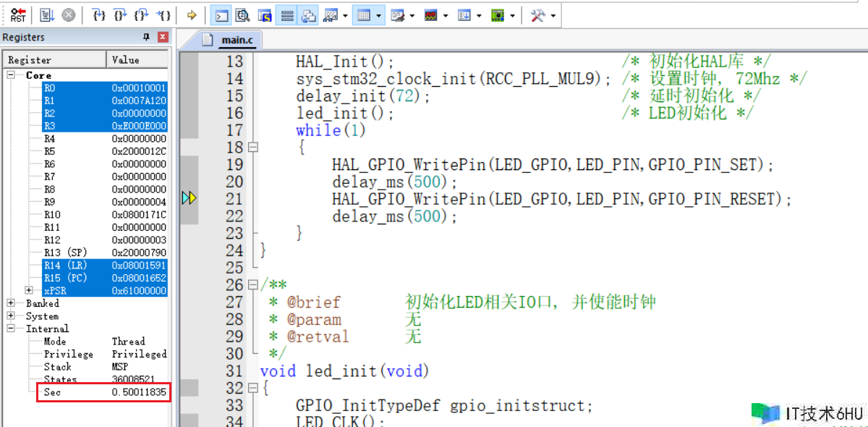Click the CPU Reset (RST) icon
This screenshot has height=427, width=868.
[x=18, y=15]
